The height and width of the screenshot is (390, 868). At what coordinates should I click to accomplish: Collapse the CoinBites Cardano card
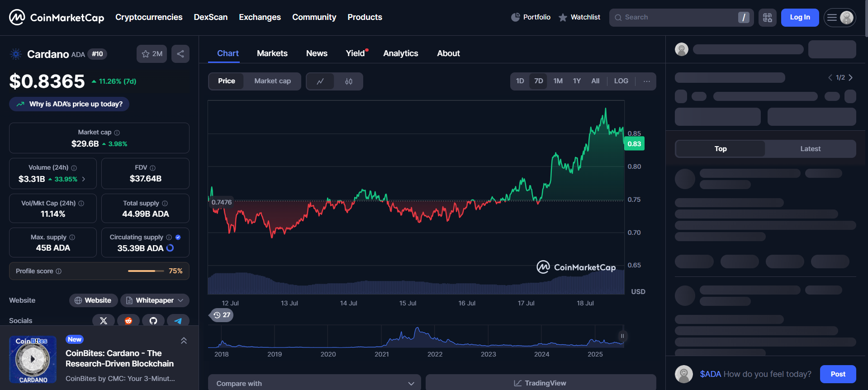184,341
